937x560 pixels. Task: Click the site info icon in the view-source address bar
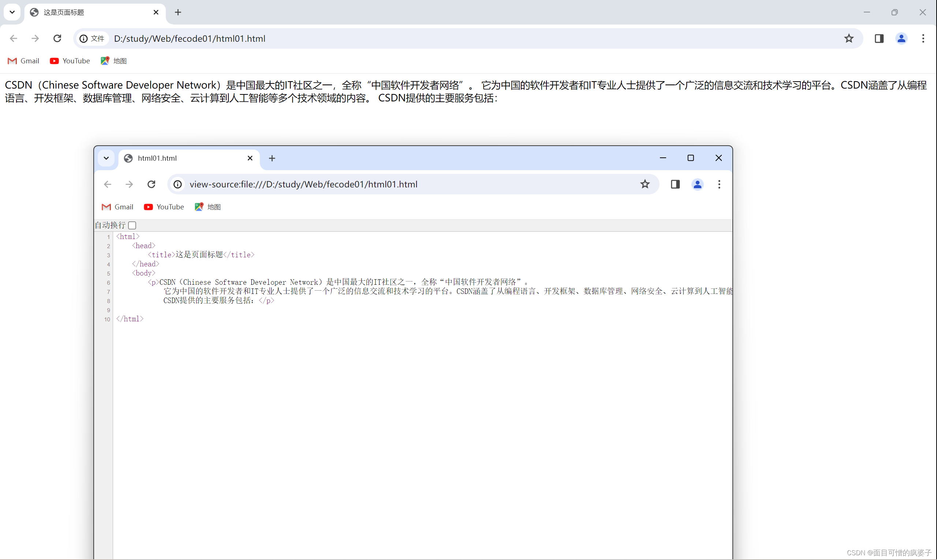178,184
